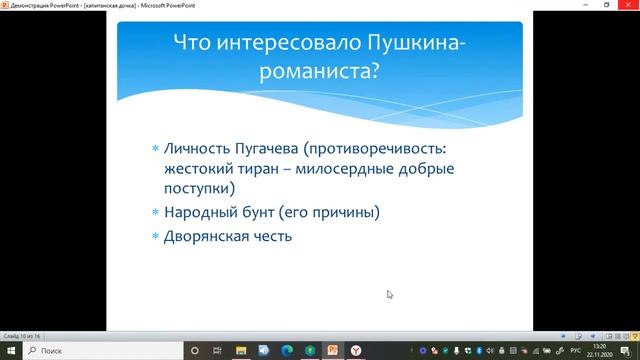Switch to Slide Sorter view icon
This screenshot has width=640, height=360.
618,336
